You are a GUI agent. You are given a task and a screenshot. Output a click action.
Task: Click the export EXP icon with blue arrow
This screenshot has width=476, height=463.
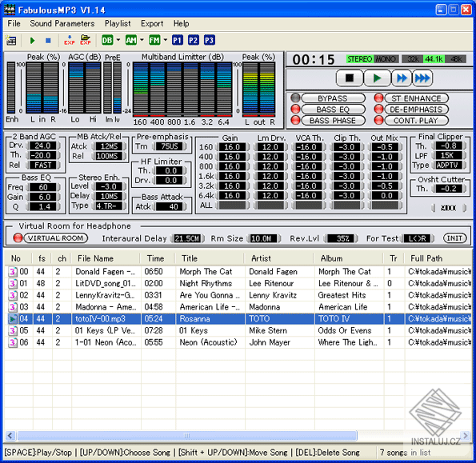point(70,40)
